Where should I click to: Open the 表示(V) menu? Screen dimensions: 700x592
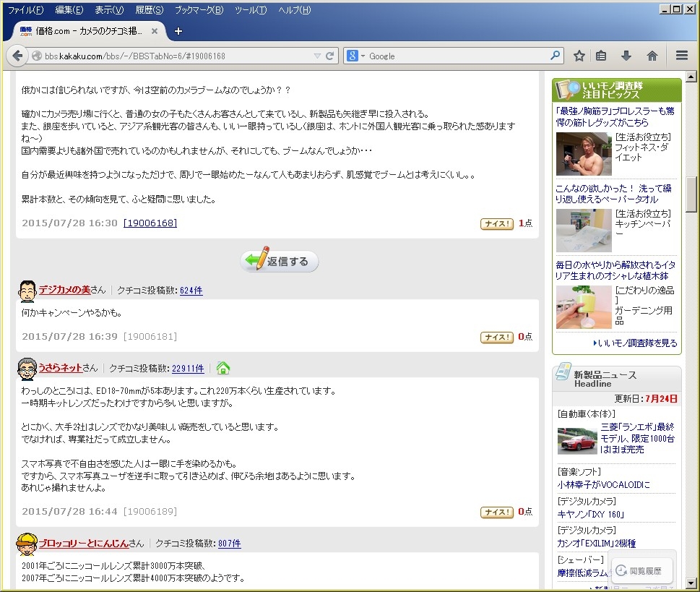coord(109,10)
